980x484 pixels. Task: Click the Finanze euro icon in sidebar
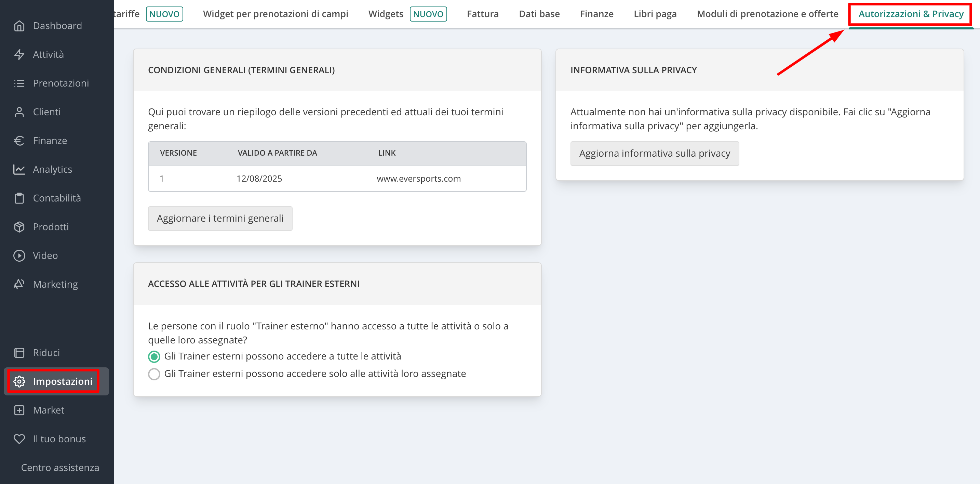[19, 141]
